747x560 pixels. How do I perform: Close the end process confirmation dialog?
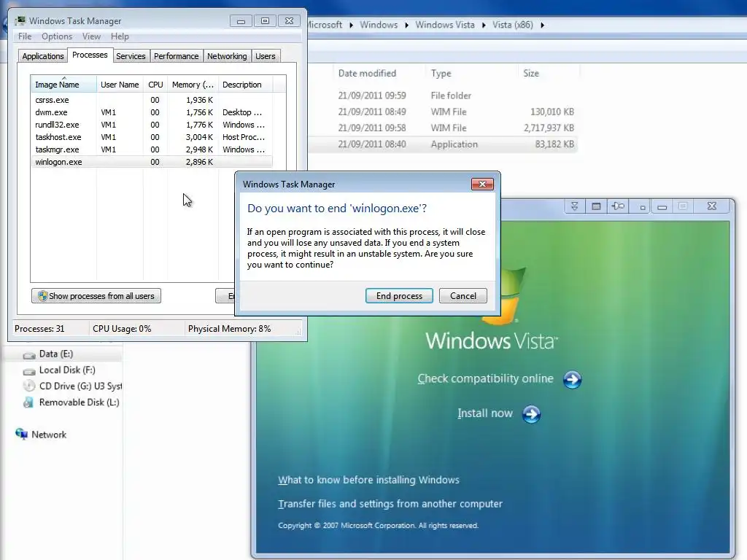(482, 184)
